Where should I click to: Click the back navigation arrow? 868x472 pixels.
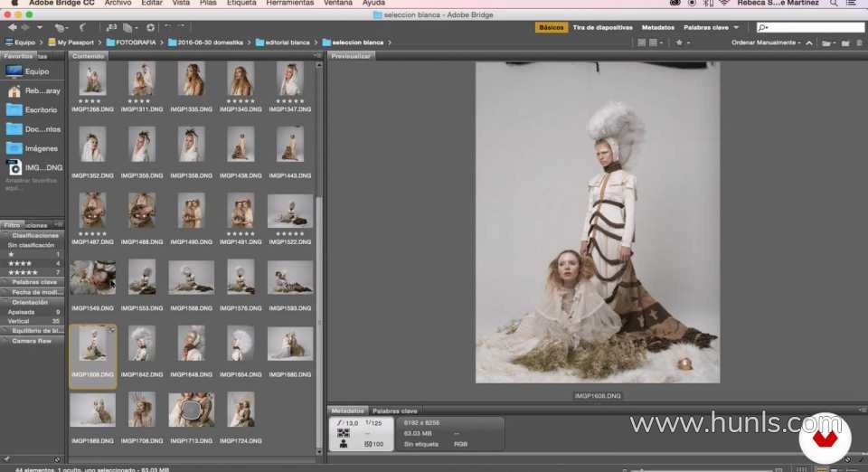(11, 28)
